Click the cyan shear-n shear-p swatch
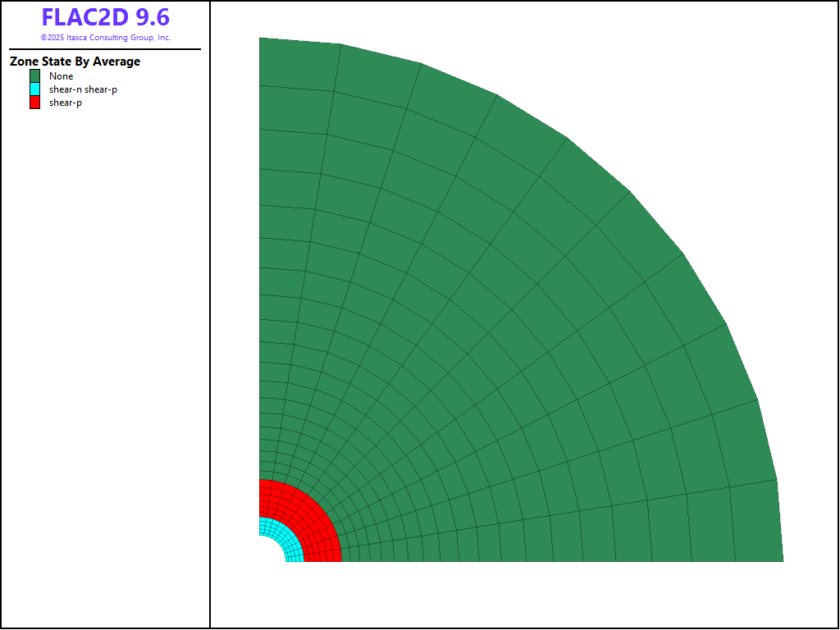840x630 pixels. [34, 89]
